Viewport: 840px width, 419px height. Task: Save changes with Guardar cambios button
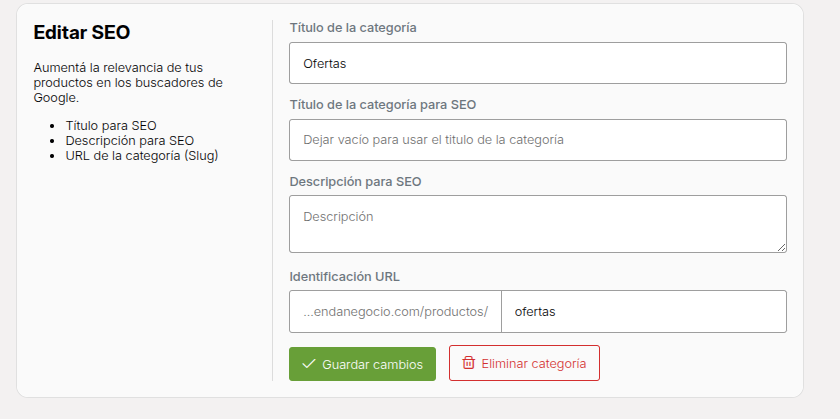[362, 364]
